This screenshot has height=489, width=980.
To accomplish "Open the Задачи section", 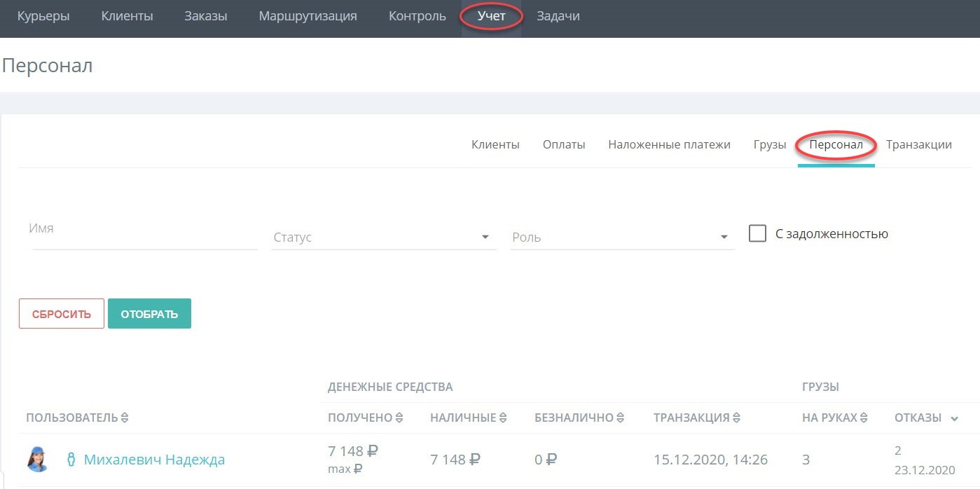I will pos(558,16).
